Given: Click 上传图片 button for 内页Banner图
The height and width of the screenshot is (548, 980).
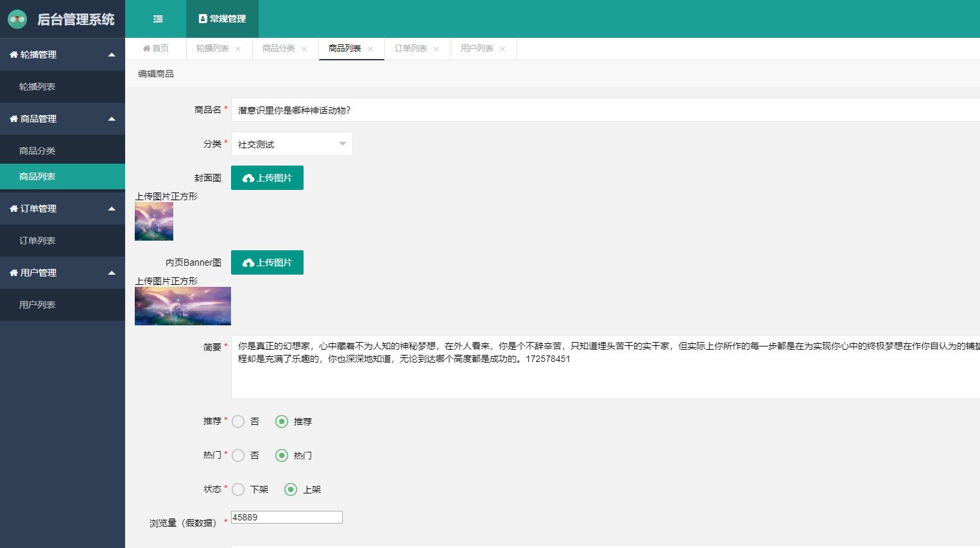Looking at the screenshot, I should pyautogui.click(x=267, y=262).
